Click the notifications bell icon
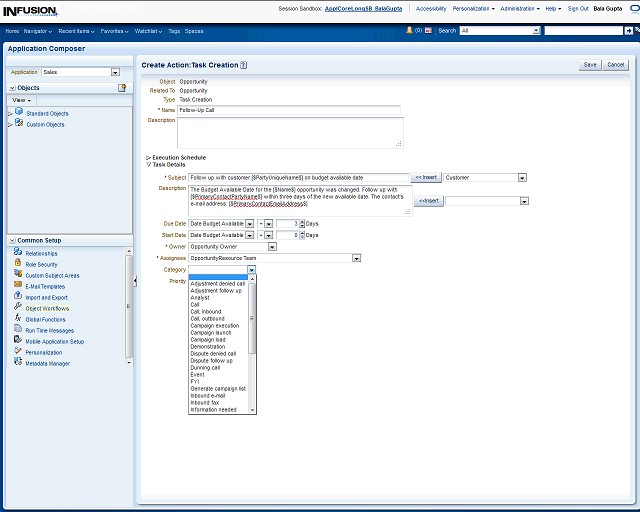The image size is (640, 512). 409,30
